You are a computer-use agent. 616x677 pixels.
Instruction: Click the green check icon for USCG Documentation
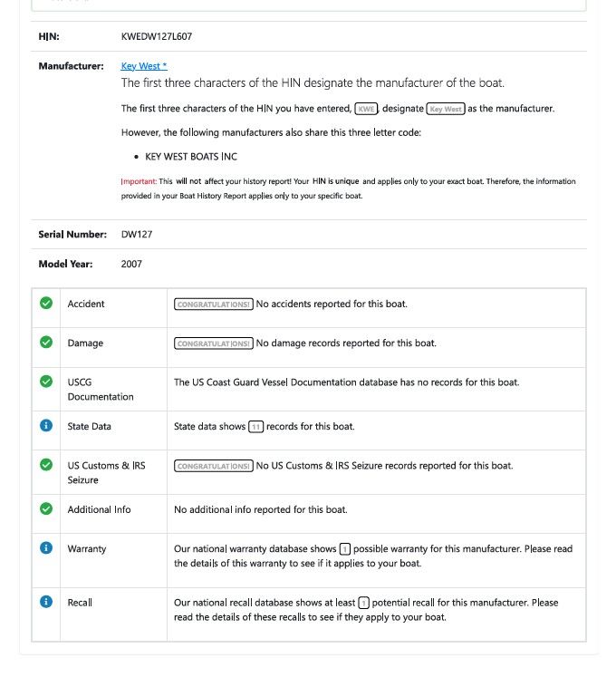pos(46,382)
